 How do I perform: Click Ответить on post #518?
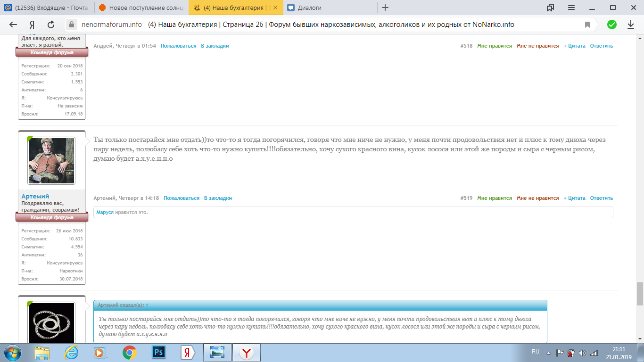tap(601, 46)
